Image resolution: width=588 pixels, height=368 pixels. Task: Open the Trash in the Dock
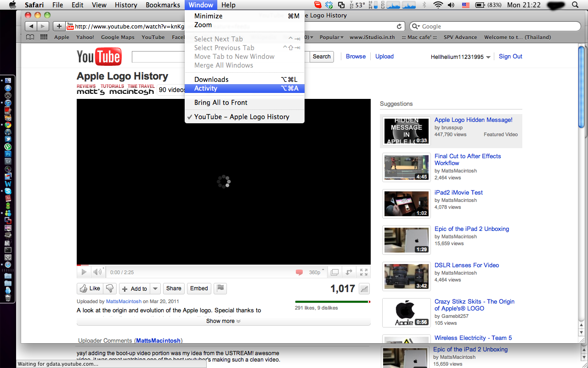coord(8,298)
